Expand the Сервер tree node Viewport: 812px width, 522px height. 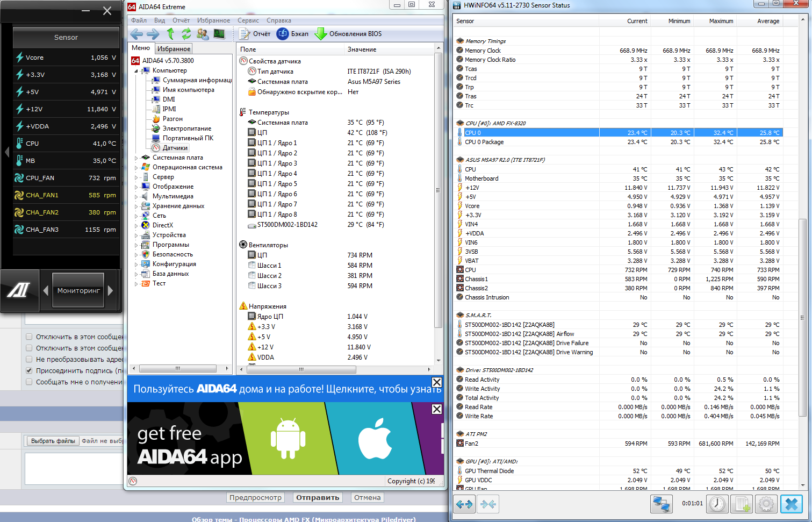tap(136, 177)
